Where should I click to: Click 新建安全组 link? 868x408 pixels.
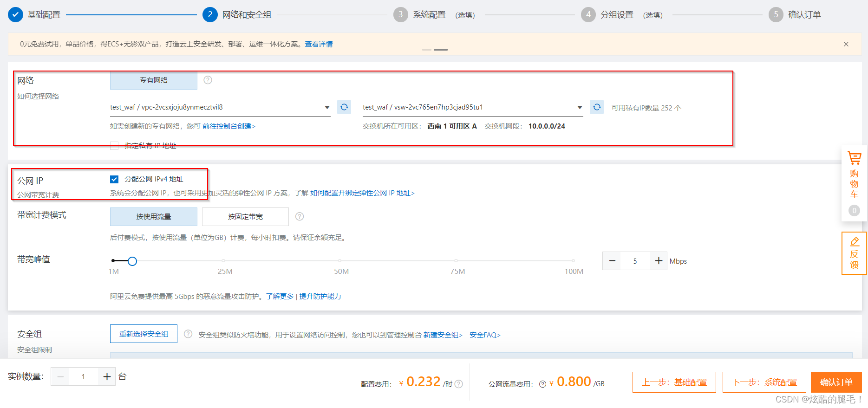point(443,335)
